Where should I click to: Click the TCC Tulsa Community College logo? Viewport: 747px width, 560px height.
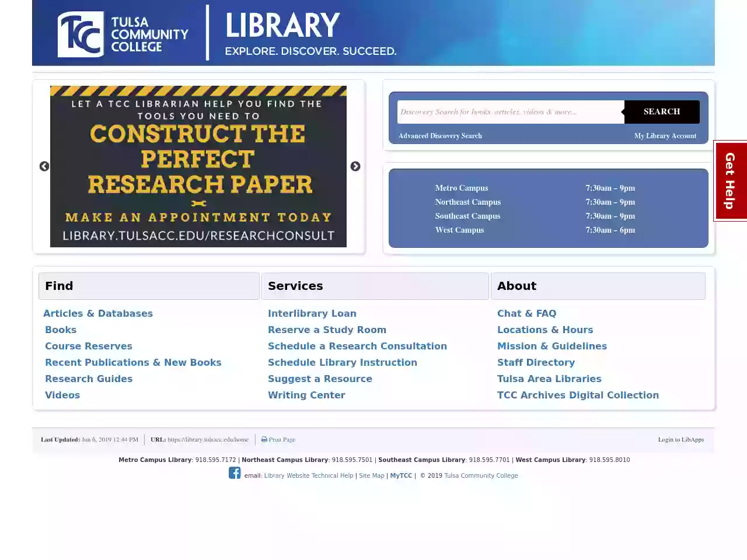(x=123, y=34)
